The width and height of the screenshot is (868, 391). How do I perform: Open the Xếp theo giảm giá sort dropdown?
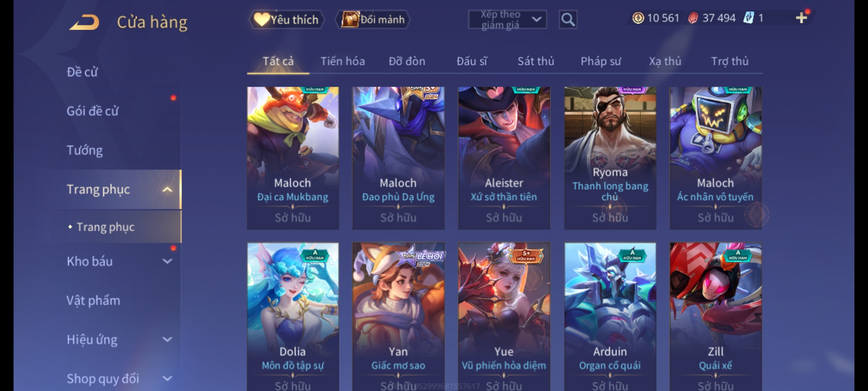pyautogui.click(x=507, y=20)
